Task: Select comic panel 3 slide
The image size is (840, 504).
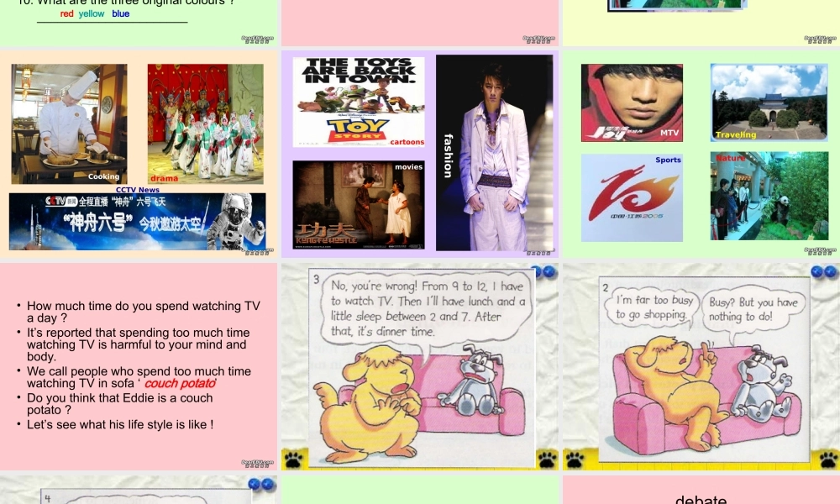Action: coord(420,366)
